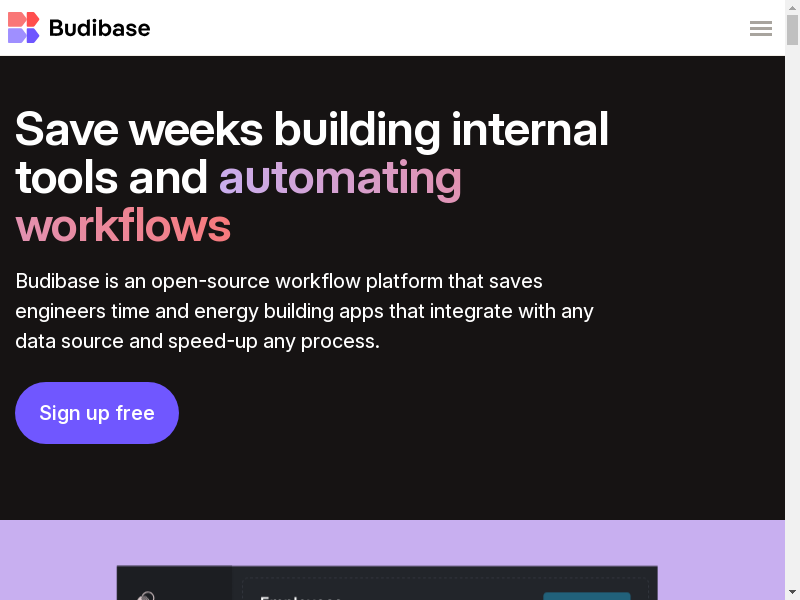The height and width of the screenshot is (600, 800).
Task: Click the pink "workflows" headline word
Action: click(x=123, y=226)
